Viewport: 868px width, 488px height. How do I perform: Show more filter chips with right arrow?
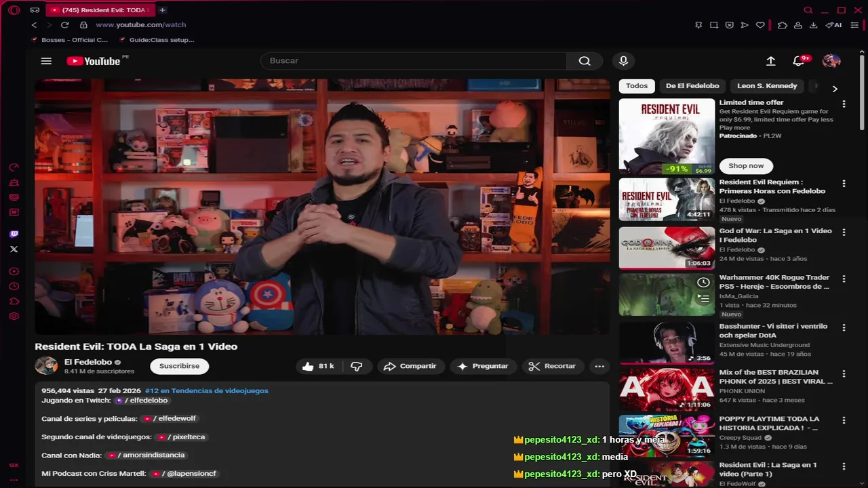tap(835, 89)
